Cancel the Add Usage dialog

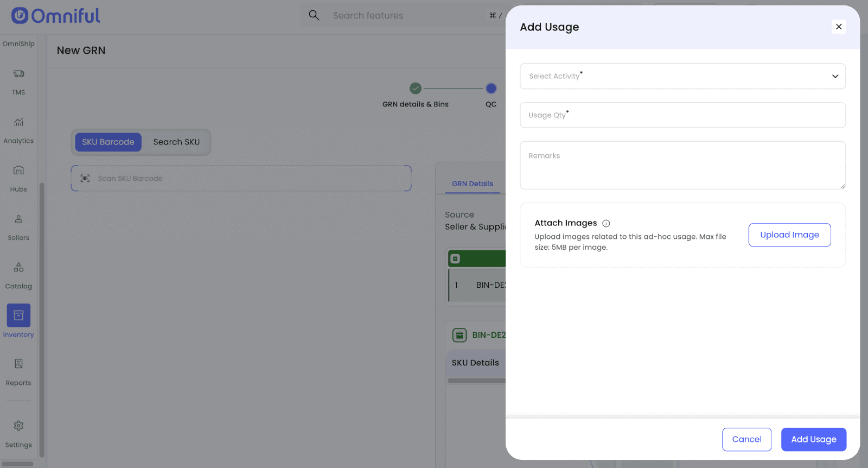tap(746, 439)
